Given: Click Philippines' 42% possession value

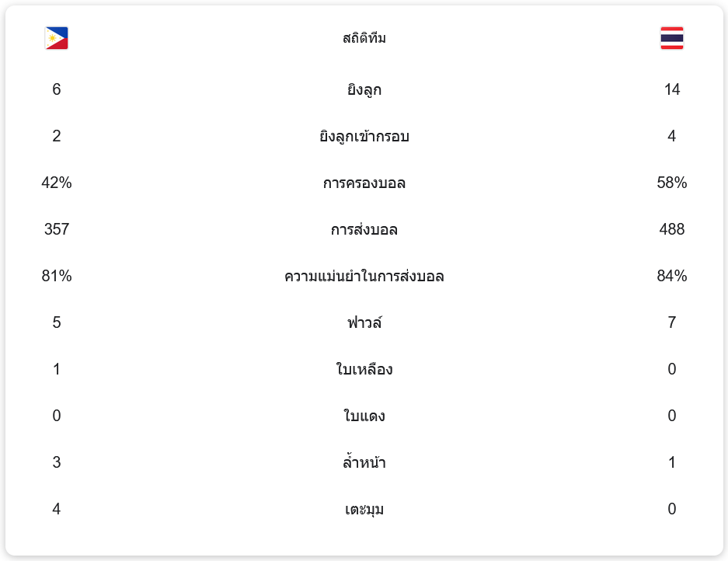Looking at the screenshot, I should 57,183.
